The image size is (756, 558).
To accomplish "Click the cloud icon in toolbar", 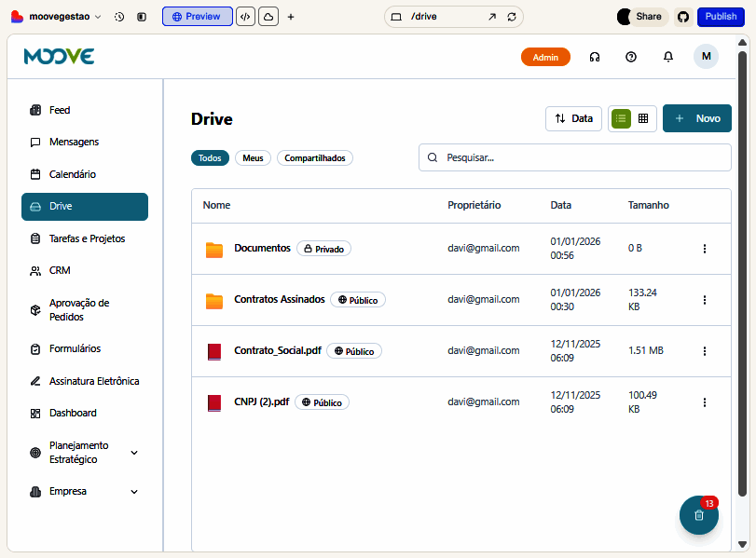I will pyautogui.click(x=268, y=17).
